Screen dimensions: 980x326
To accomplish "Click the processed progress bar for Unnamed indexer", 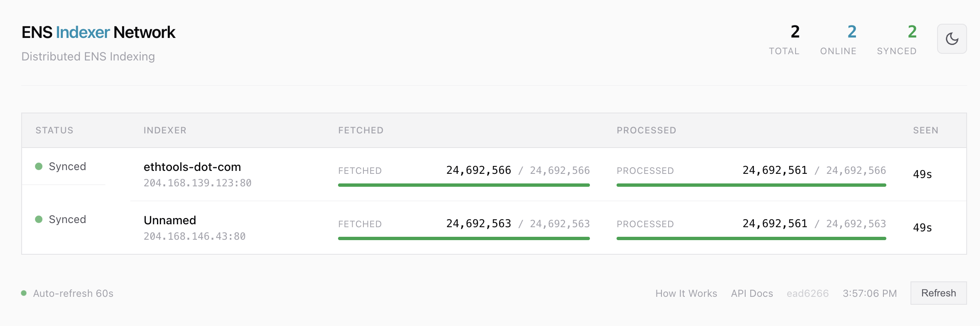I will 751,238.
